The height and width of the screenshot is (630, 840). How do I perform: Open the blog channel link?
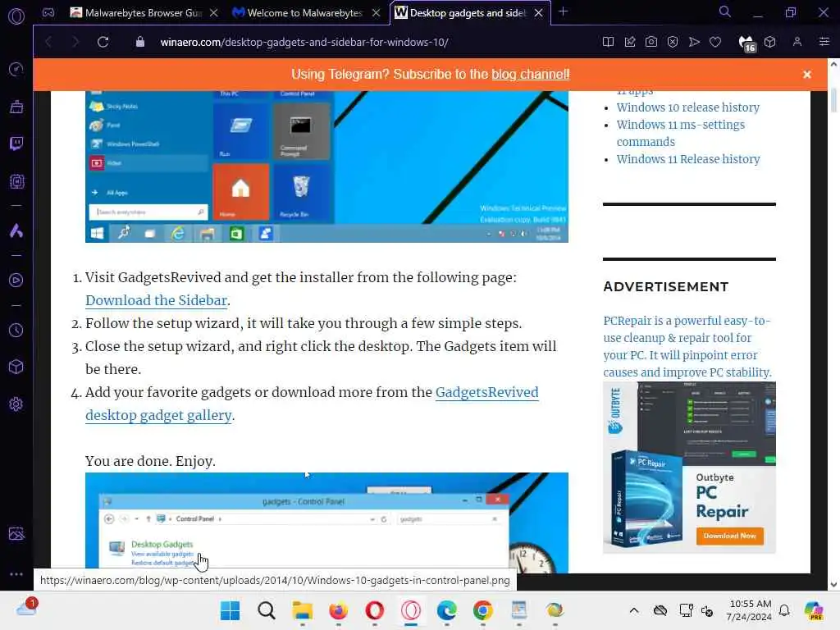[531, 74]
